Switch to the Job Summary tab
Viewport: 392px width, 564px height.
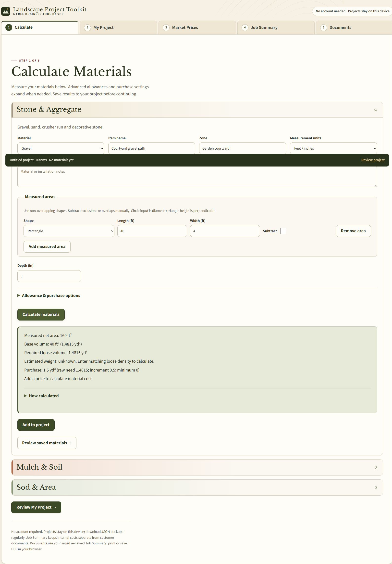[x=276, y=27]
